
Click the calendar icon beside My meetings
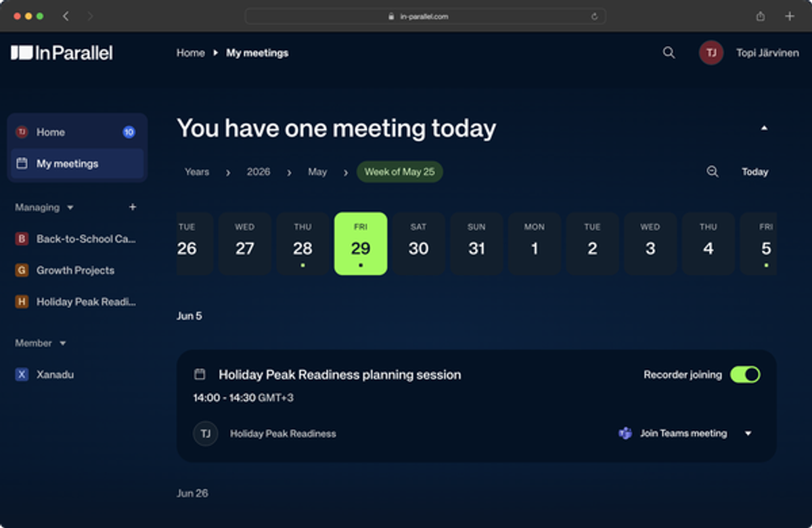pos(22,163)
